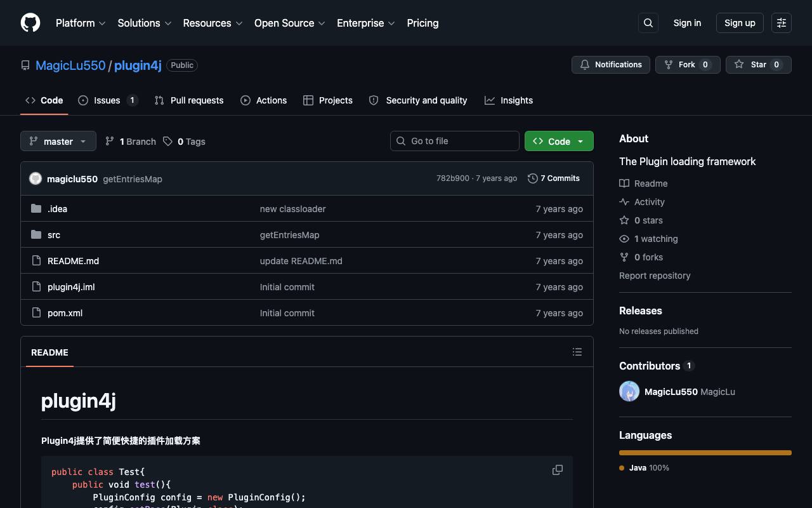The image size is (812, 508).
Task: Open the Pricing link
Action: point(422,23)
